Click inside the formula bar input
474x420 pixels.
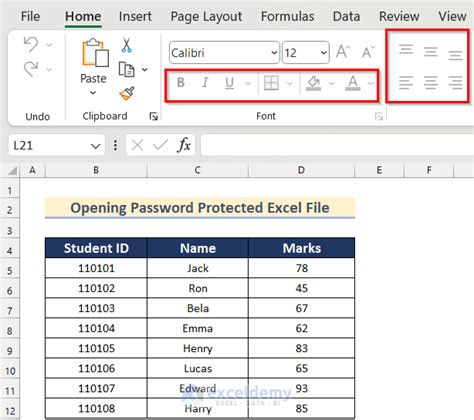click(x=337, y=145)
